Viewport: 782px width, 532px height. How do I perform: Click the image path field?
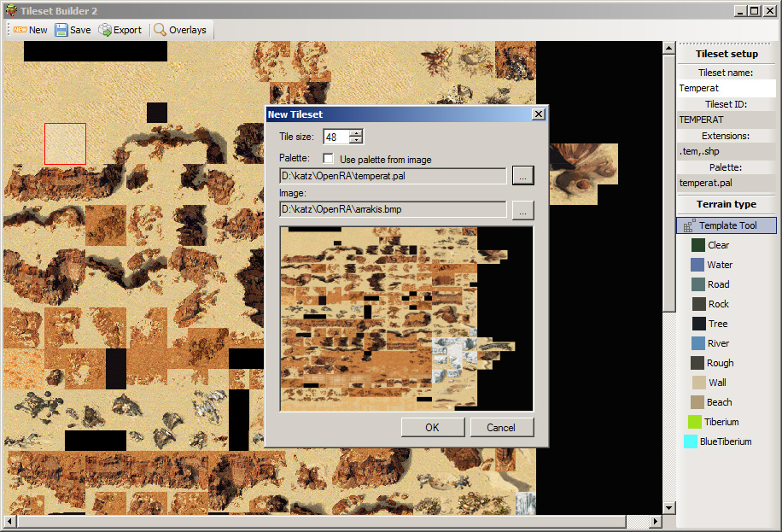coord(393,209)
